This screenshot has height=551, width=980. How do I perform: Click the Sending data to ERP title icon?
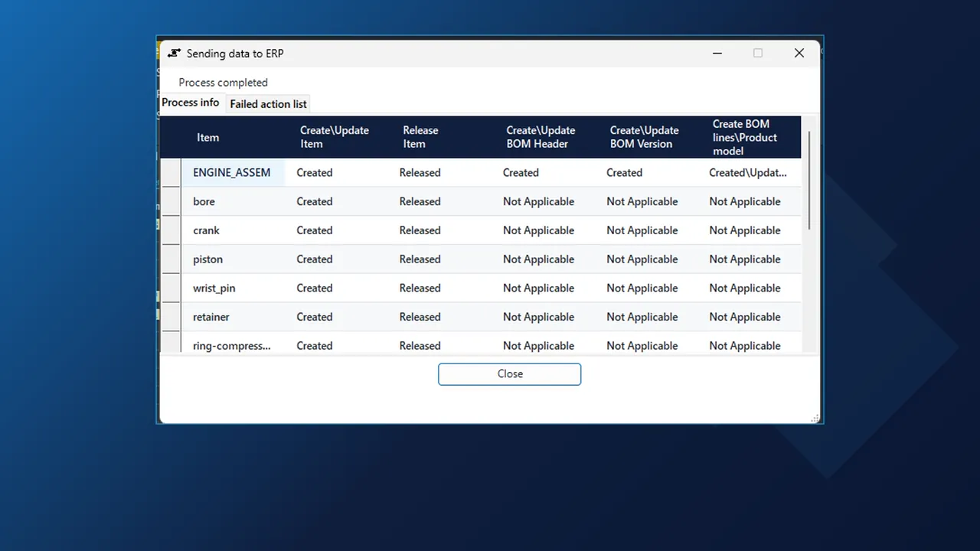pyautogui.click(x=174, y=54)
